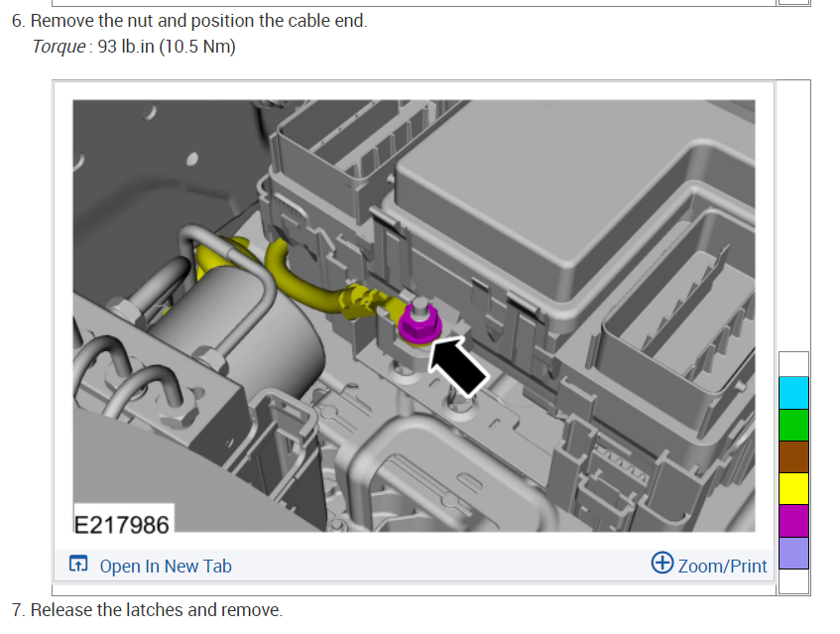Viewport: 840px width, 634px height.
Task: Select the white swatch above the cyan one
Action: (793, 364)
